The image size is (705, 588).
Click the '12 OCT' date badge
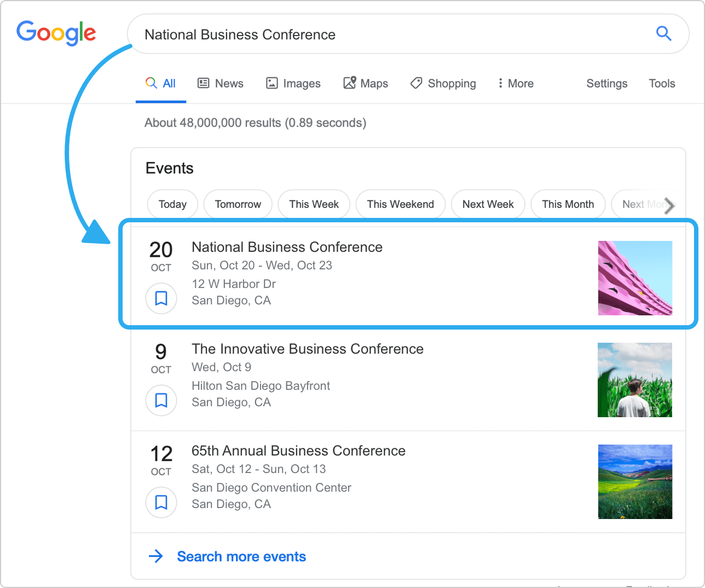click(161, 460)
